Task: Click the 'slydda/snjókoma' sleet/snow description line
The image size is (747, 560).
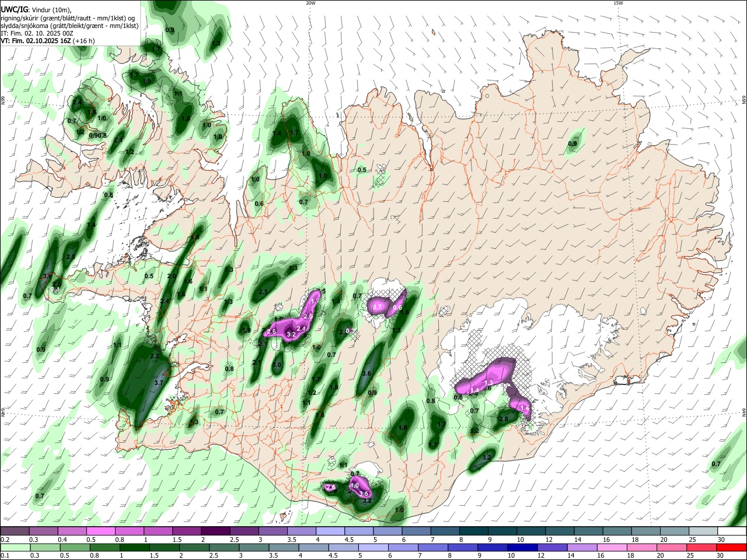Action: tap(69, 26)
